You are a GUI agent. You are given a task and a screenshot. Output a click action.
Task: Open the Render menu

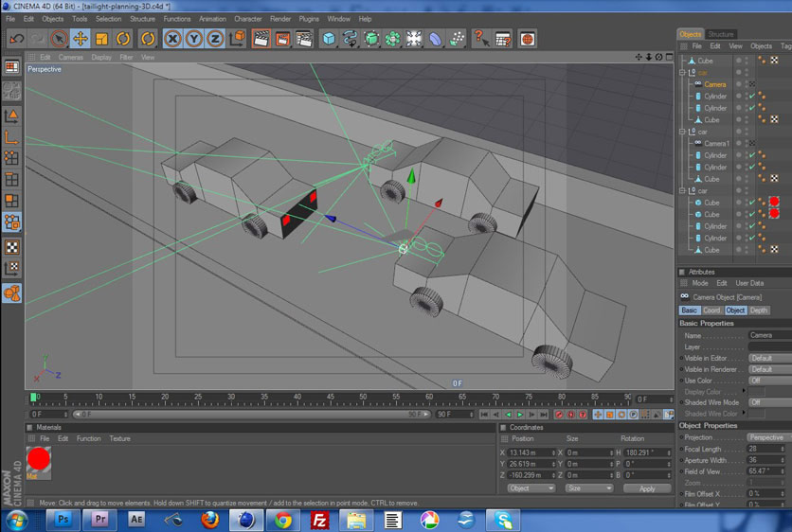[280, 18]
